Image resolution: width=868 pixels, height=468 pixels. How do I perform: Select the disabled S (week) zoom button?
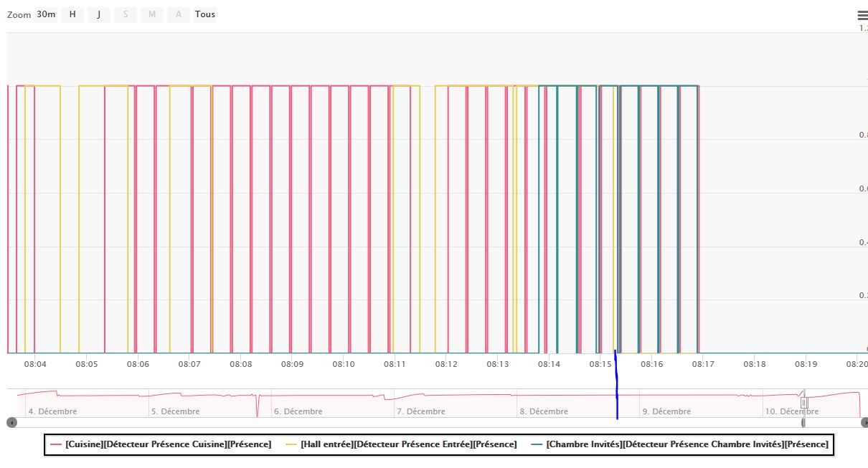pyautogui.click(x=126, y=14)
